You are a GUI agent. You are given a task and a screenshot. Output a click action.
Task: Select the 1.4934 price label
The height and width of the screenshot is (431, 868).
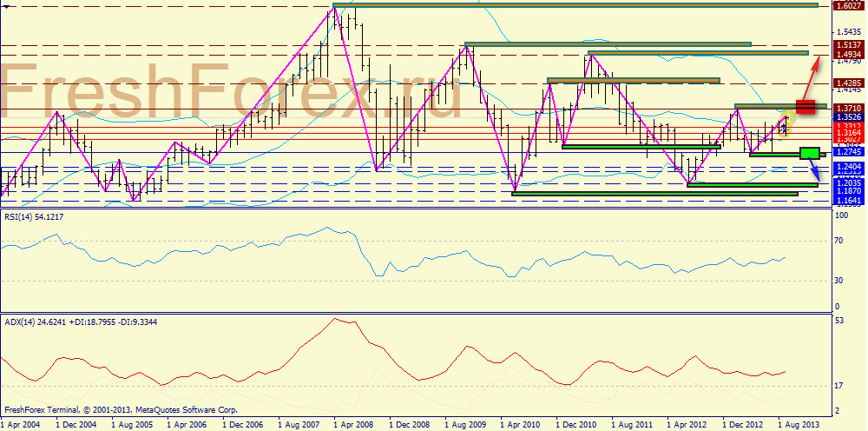(x=847, y=54)
